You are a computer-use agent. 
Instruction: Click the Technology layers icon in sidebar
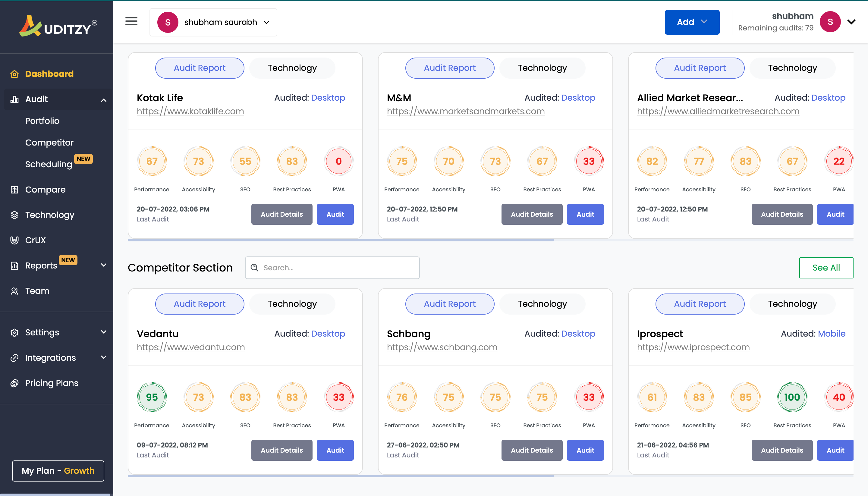(14, 215)
